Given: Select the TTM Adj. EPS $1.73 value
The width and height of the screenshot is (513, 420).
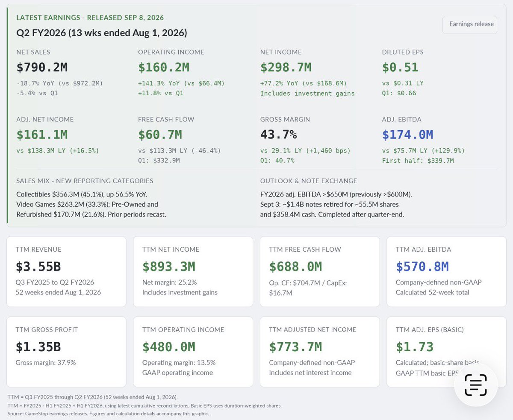Looking at the screenshot, I should tap(415, 347).
